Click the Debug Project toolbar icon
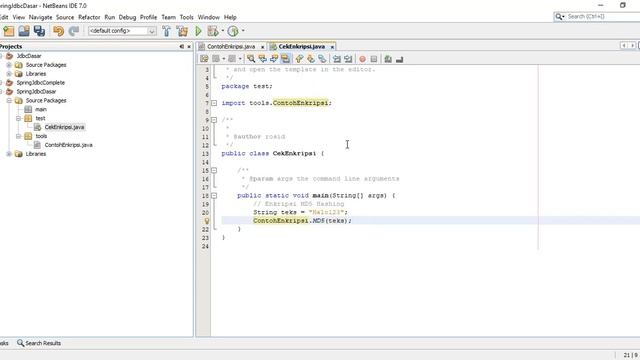The width and height of the screenshot is (640, 360). [x=213, y=31]
